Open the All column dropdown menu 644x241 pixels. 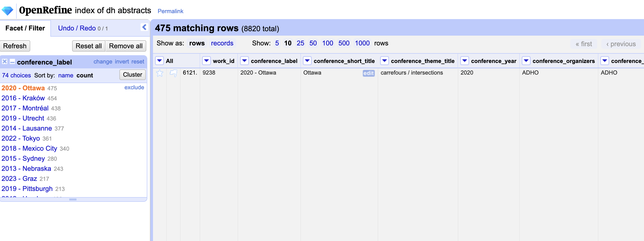pos(159,61)
